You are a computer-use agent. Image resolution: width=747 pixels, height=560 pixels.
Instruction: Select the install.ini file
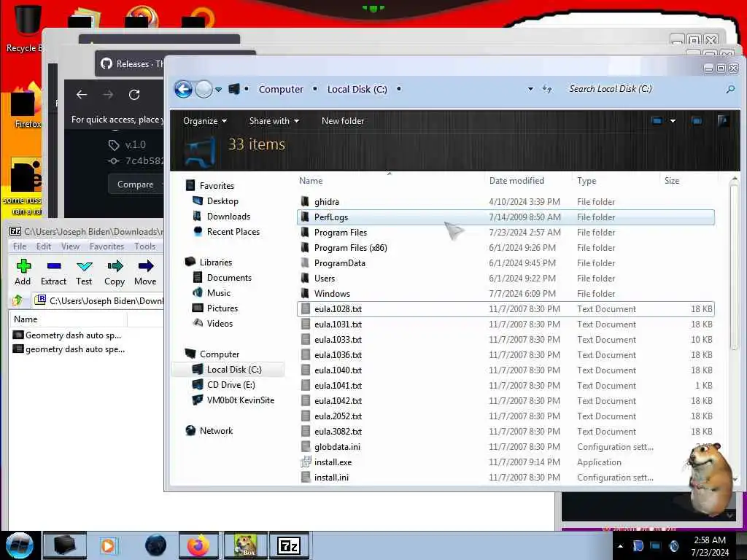506,477
